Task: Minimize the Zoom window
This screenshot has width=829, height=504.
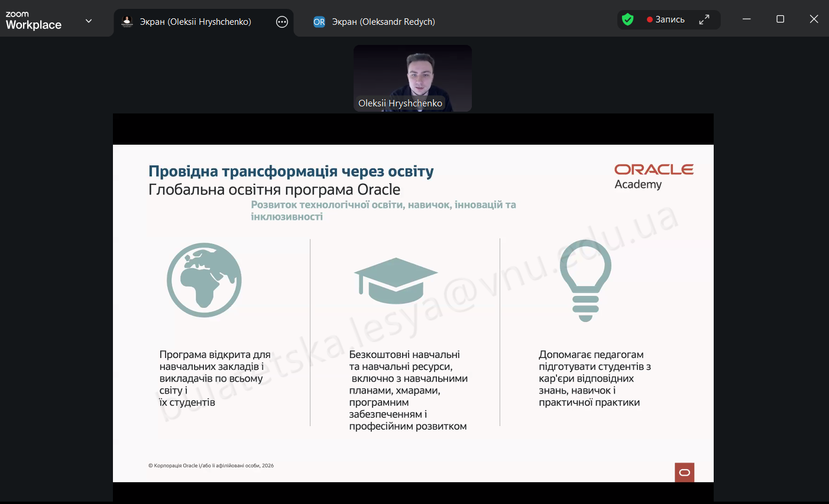Action: [x=747, y=19]
